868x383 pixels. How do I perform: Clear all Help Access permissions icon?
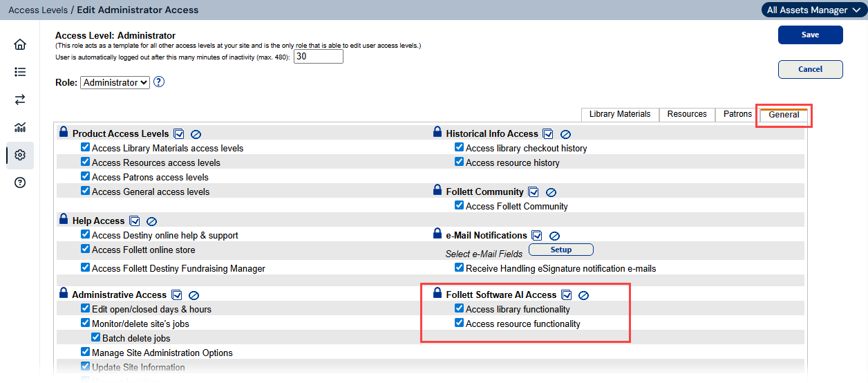[x=152, y=221]
